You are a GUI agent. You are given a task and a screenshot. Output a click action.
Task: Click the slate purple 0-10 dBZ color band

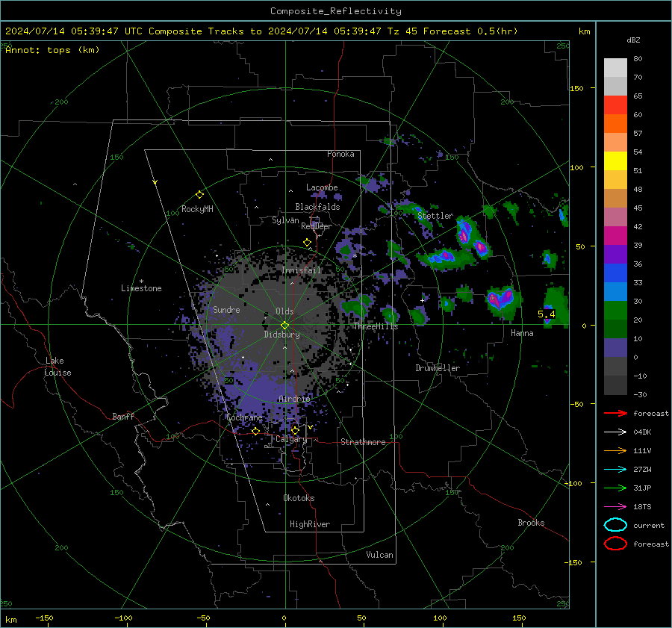(615, 348)
